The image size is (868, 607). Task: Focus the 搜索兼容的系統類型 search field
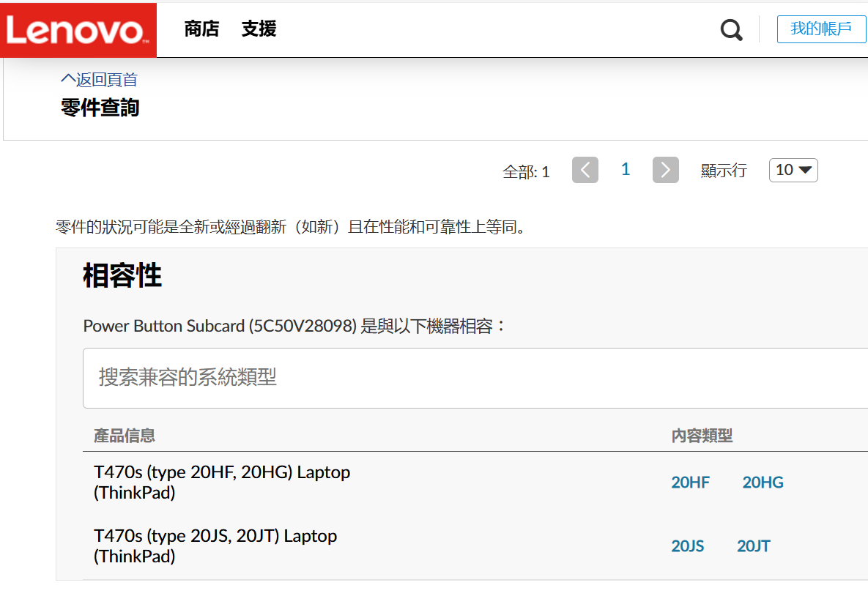point(475,378)
